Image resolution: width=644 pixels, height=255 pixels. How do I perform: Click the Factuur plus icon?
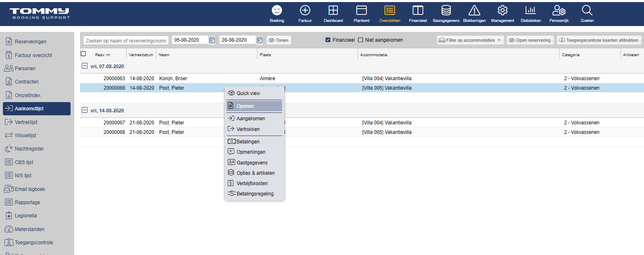pos(305,10)
